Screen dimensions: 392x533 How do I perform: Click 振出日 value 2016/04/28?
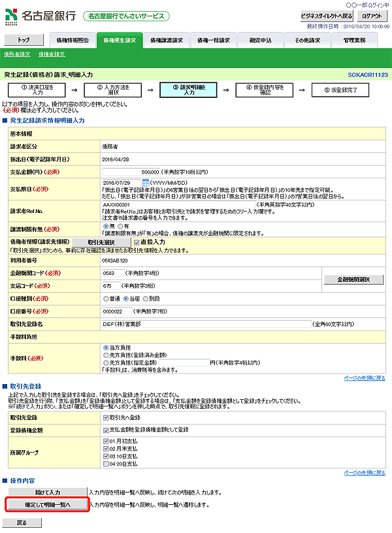[115, 159]
